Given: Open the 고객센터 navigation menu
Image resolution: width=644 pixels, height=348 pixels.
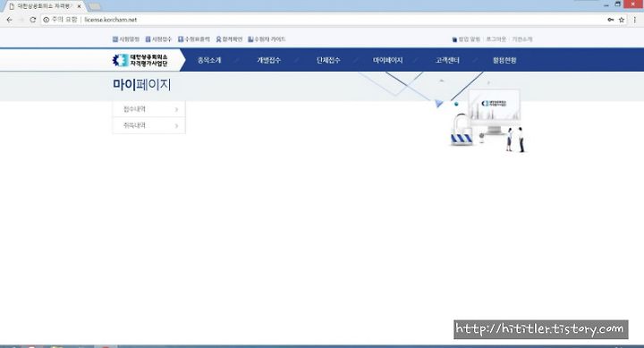Looking at the screenshot, I should 447,60.
